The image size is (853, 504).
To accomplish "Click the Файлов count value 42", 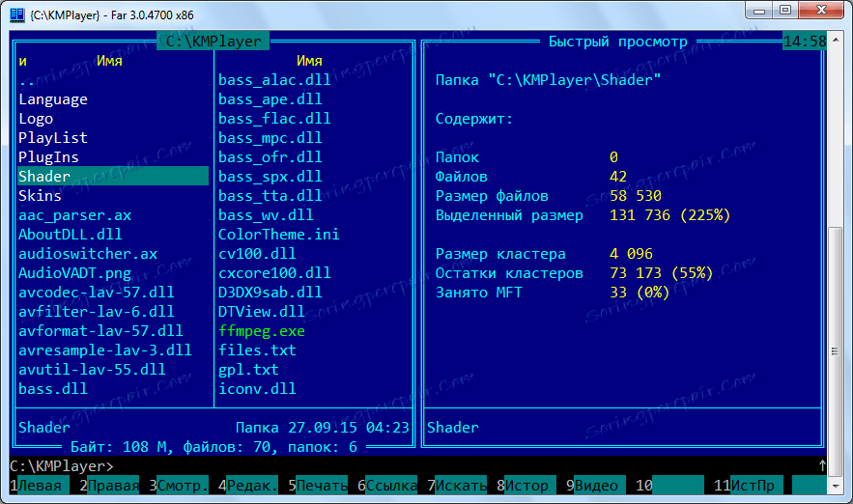I will pyautogui.click(x=618, y=177).
